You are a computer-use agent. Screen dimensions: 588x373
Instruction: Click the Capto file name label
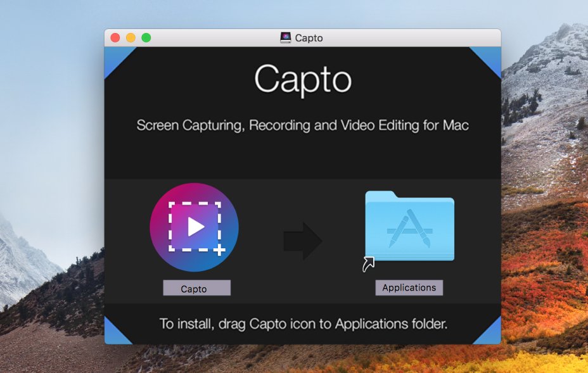196,288
